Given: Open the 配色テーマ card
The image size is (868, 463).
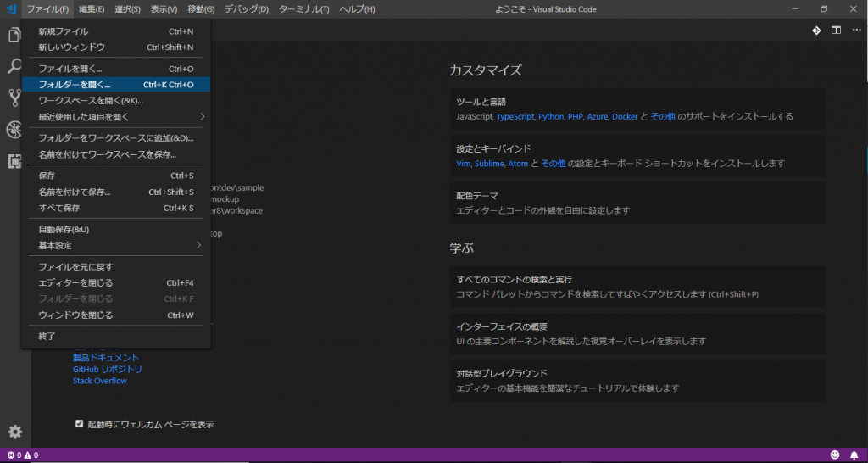Looking at the screenshot, I should (x=637, y=204).
